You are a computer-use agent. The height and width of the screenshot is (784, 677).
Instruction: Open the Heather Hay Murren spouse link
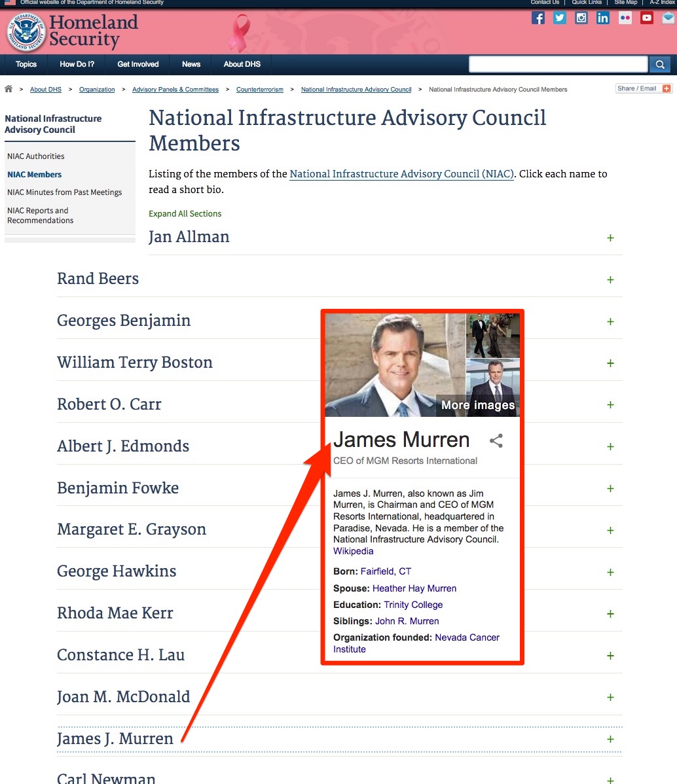point(414,588)
